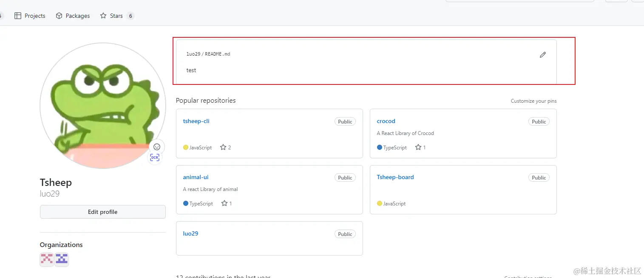Image resolution: width=644 pixels, height=278 pixels.
Task: Click JavaScript language label on tsheep-cli
Action: 201,148
